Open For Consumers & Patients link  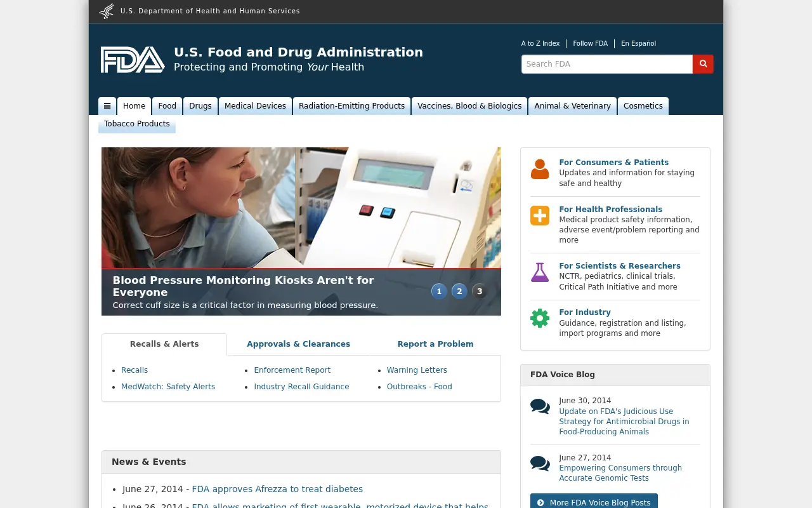point(613,163)
